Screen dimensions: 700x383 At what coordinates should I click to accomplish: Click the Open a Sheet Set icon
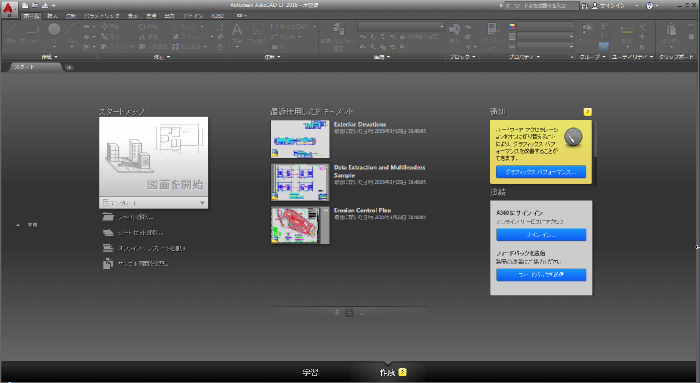108,233
